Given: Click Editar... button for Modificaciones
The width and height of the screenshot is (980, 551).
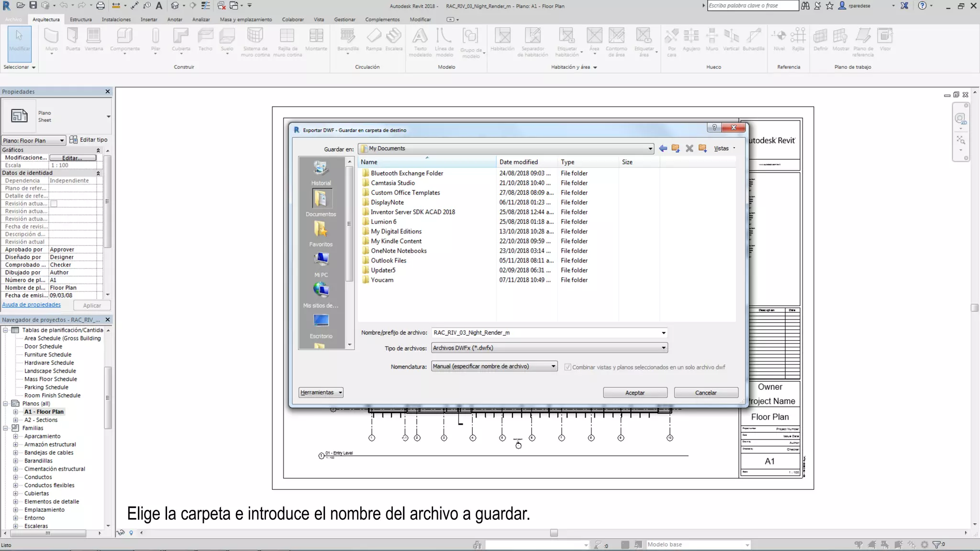Looking at the screenshot, I should point(72,158).
